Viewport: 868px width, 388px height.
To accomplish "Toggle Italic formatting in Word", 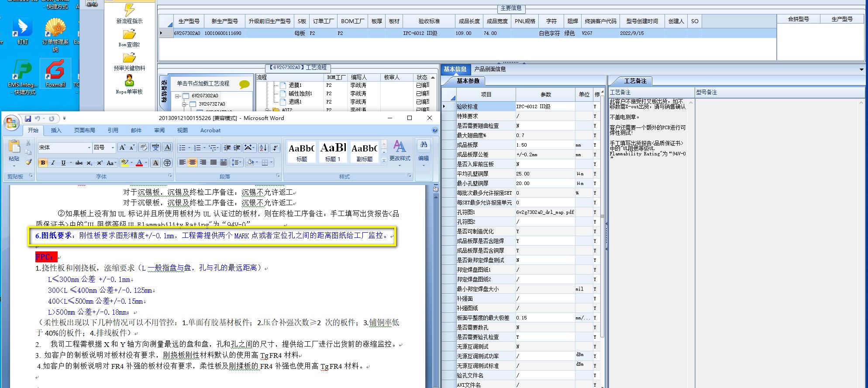I will coord(53,163).
